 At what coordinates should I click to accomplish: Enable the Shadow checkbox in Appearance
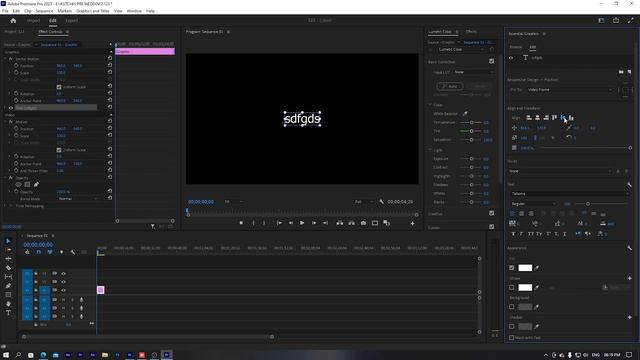click(x=511, y=326)
